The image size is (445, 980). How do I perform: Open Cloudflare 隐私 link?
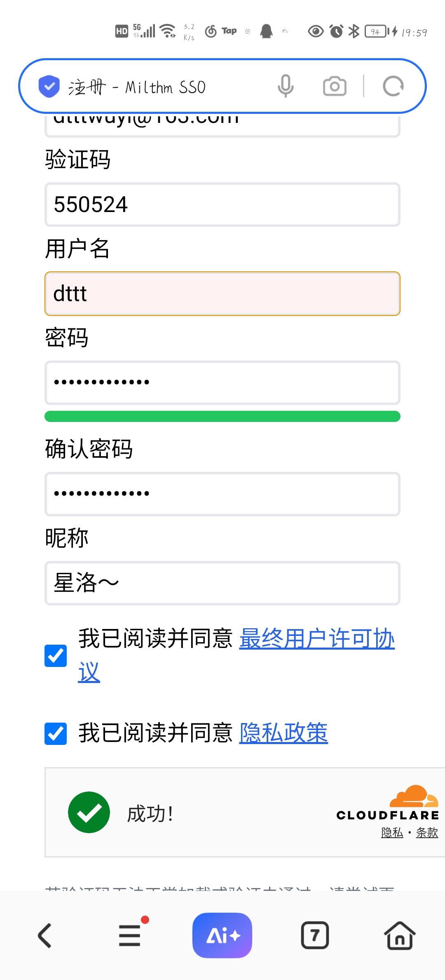click(392, 833)
